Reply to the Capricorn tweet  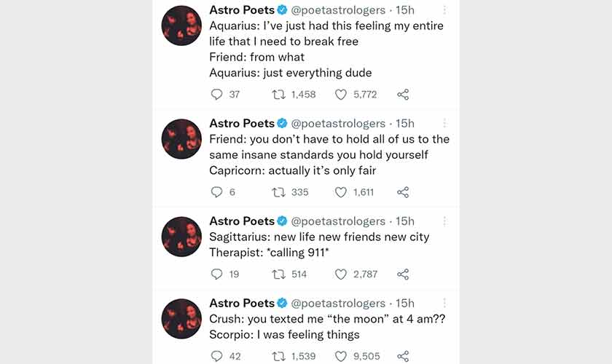pyautogui.click(x=216, y=192)
